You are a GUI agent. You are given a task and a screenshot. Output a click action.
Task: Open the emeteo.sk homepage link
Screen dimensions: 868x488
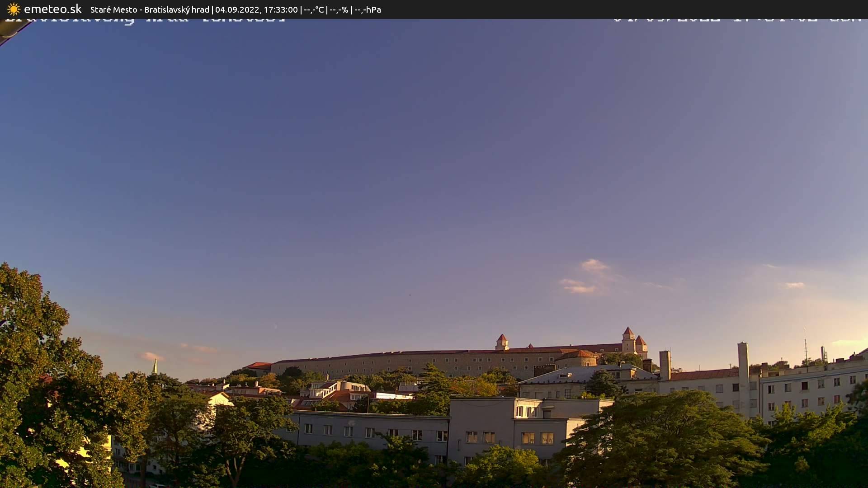[53, 9]
